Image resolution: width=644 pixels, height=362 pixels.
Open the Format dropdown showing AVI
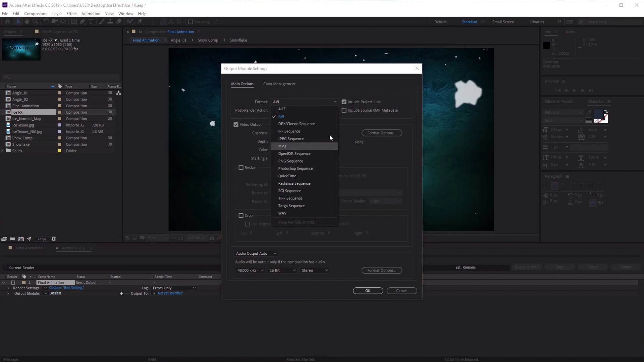tap(304, 102)
